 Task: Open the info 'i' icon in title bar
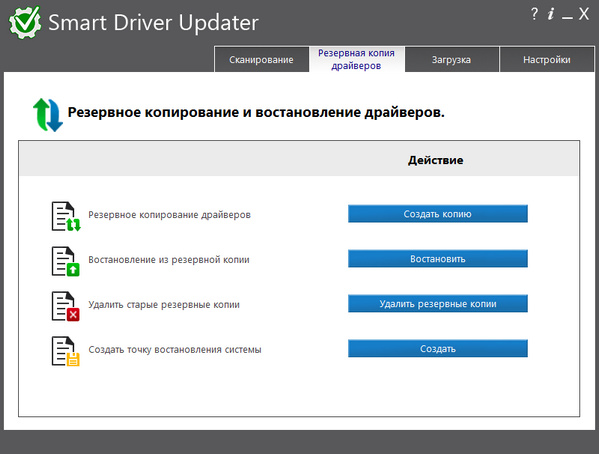tap(550, 14)
